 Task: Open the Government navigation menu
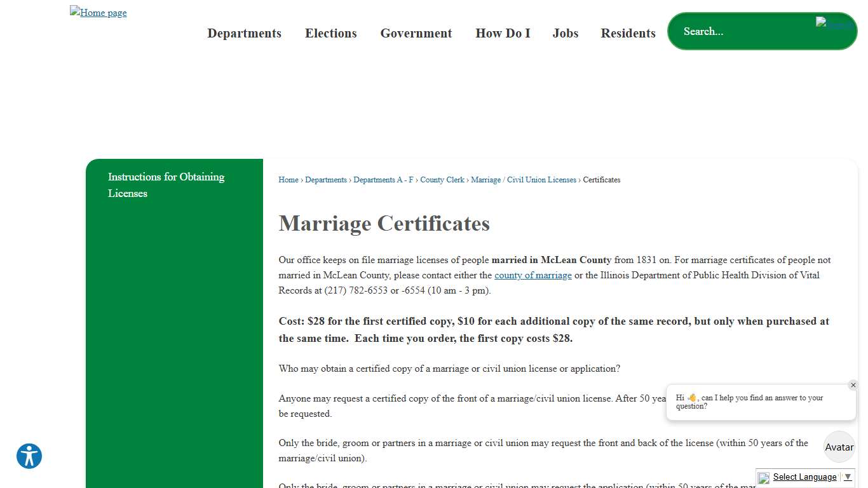point(416,33)
